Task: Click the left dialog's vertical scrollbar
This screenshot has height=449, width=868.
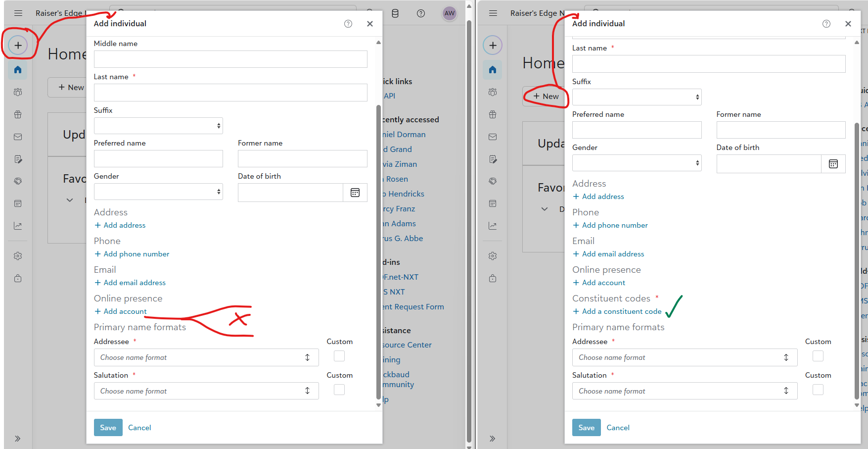Action: tap(379, 251)
